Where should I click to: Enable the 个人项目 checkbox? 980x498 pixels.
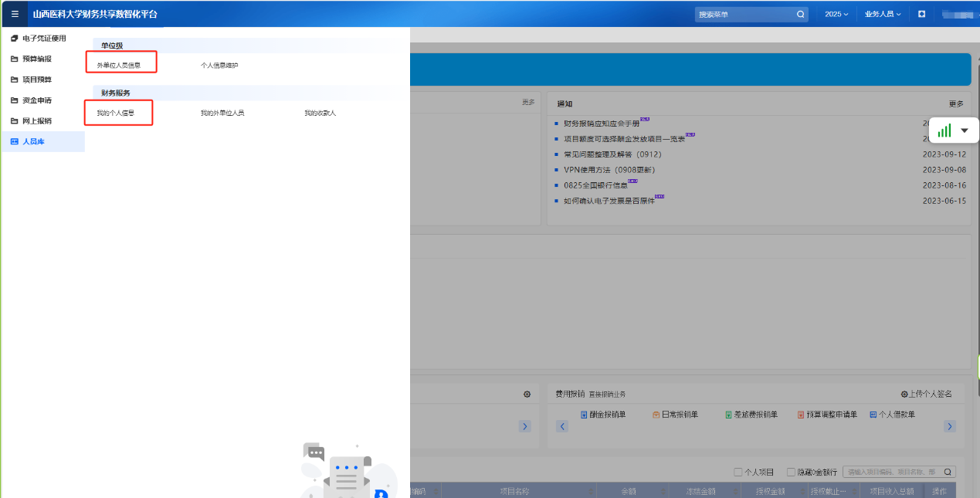click(x=738, y=472)
